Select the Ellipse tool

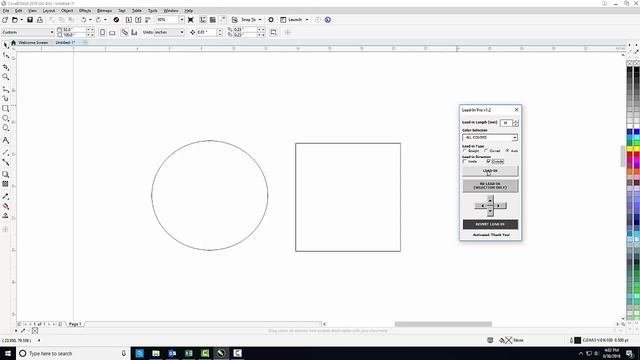[6, 118]
